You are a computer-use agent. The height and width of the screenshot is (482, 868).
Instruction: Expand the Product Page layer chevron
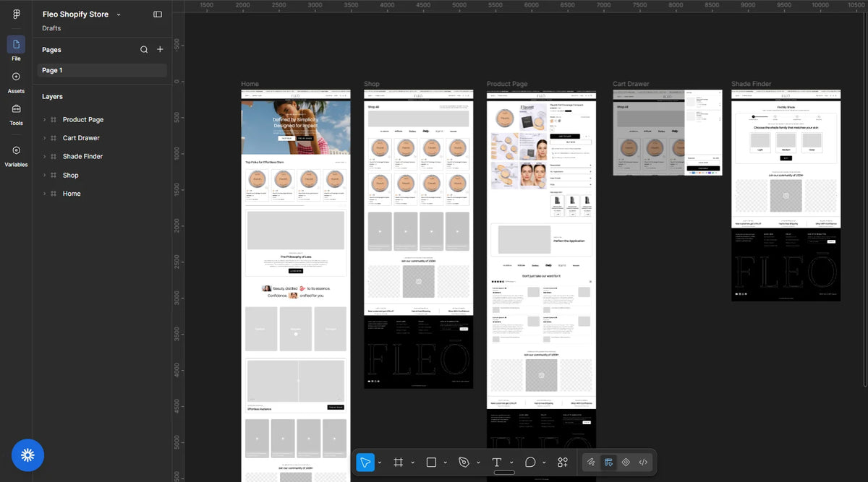[44, 120]
